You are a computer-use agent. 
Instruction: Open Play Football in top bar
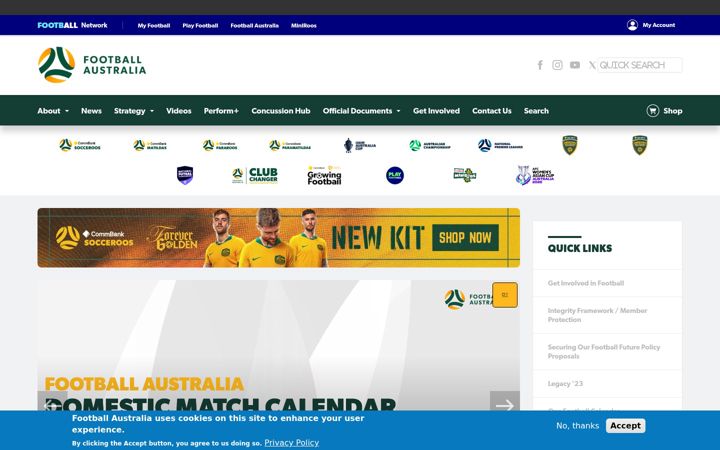click(x=200, y=26)
